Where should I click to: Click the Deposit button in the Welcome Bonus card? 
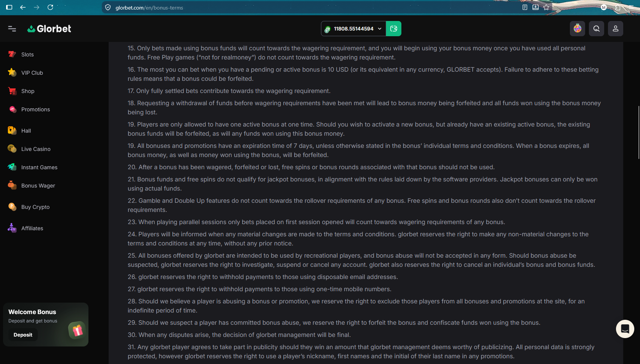pyautogui.click(x=23, y=335)
